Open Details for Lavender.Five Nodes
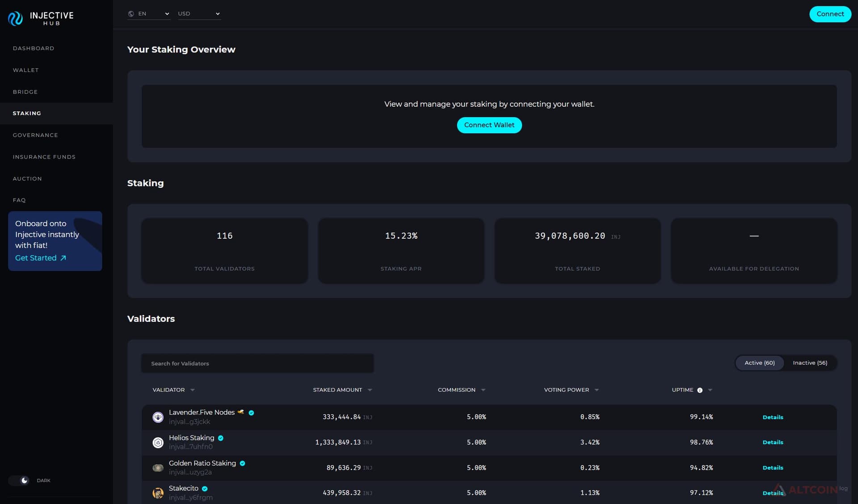Screen dimensions: 858x504 pos(773,417)
